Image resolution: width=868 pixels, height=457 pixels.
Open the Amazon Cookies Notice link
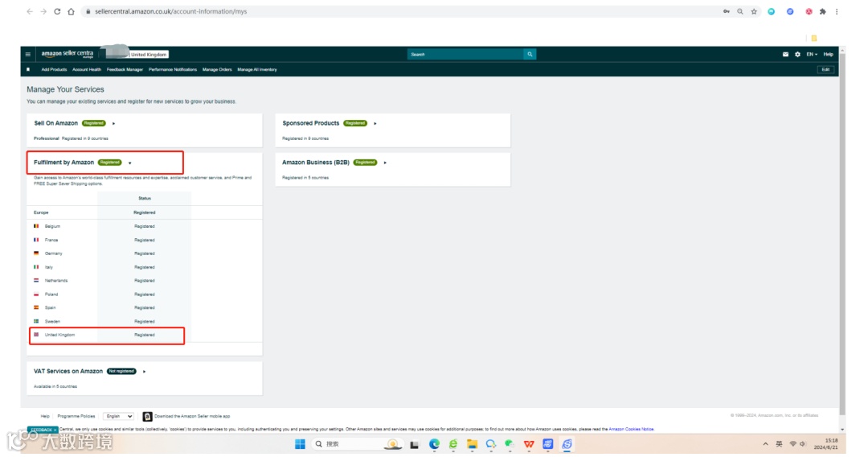click(x=631, y=430)
